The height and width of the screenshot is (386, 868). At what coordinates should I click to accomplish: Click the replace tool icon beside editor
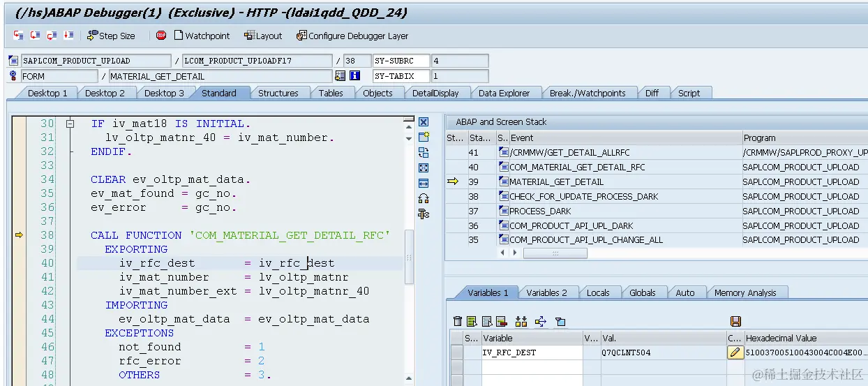(x=424, y=153)
